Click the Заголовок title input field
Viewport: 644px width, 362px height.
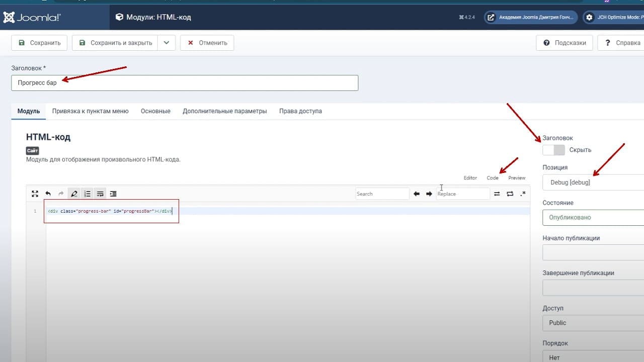coord(185,83)
